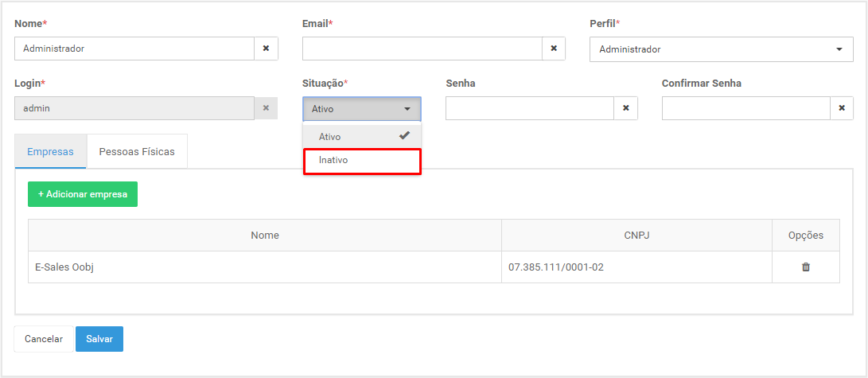Switch to the Pessoas Físicas tab
This screenshot has height=378, width=868.
pyautogui.click(x=137, y=151)
